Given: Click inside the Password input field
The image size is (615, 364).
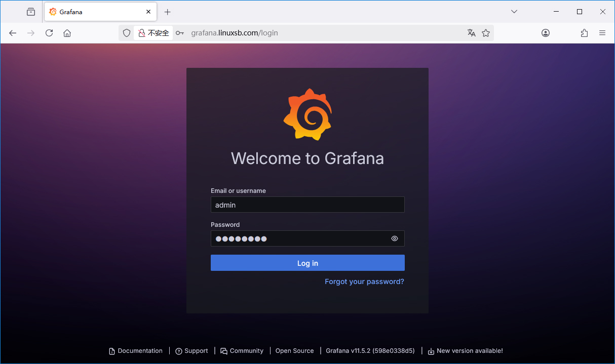Looking at the screenshot, I should pyautogui.click(x=299, y=238).
